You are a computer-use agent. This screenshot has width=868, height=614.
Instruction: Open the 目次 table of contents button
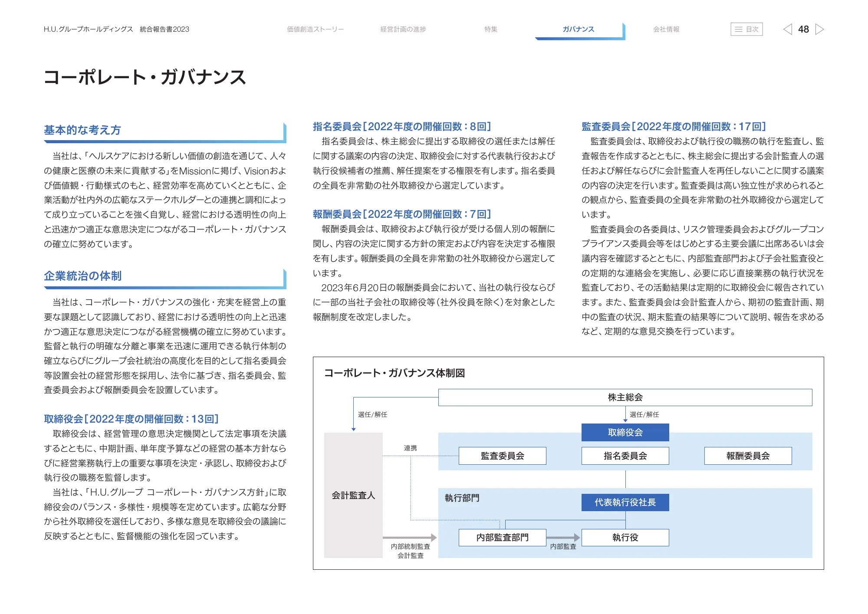point(746,29)
